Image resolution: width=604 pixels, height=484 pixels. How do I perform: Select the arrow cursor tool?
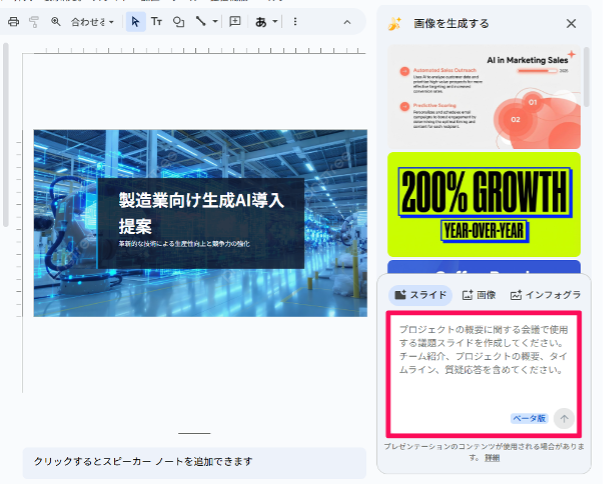[136, 22]
